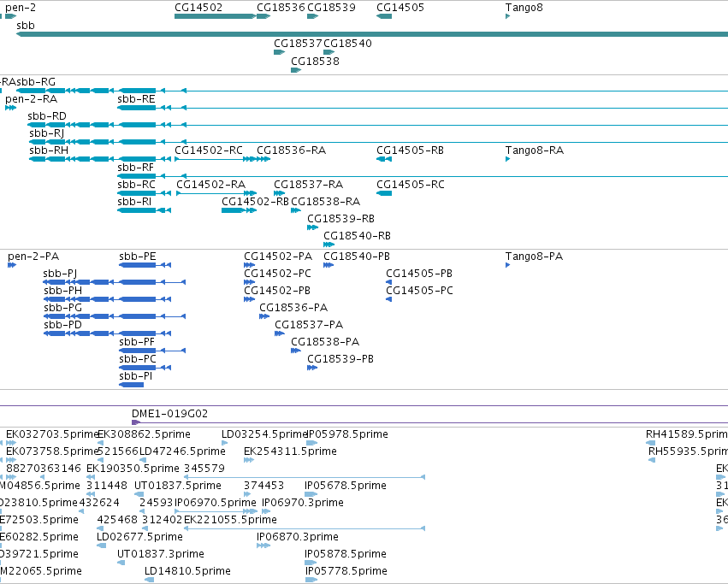Click the CG18538 gene label
The image size is (728, 584).
tap(316, 62)
